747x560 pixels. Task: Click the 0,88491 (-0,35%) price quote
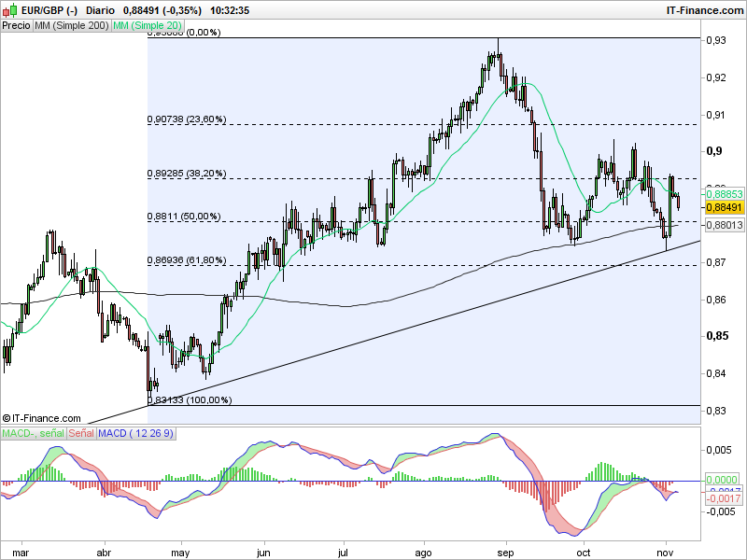coord(162,10)
